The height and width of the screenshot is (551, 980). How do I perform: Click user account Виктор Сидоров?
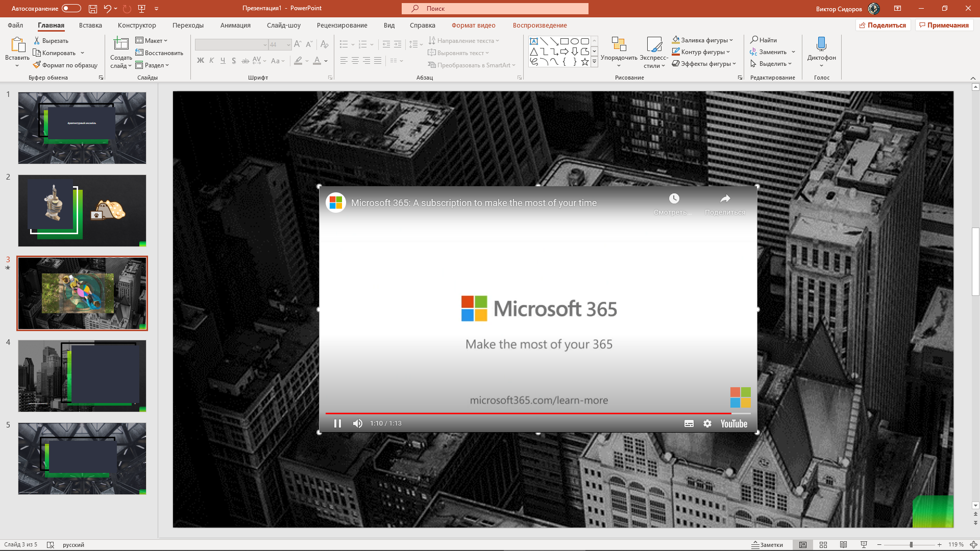[847, 9]
